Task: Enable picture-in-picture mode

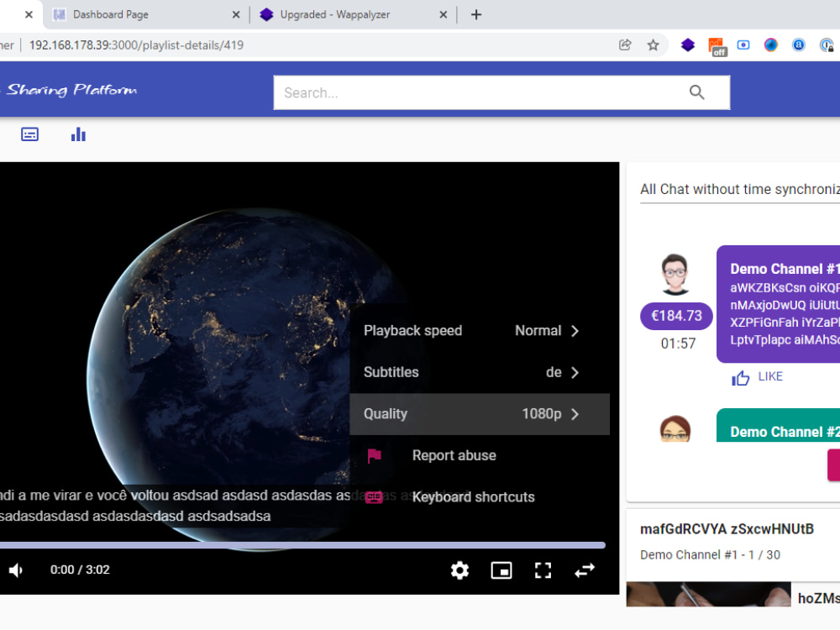Action: coord(501,570)
